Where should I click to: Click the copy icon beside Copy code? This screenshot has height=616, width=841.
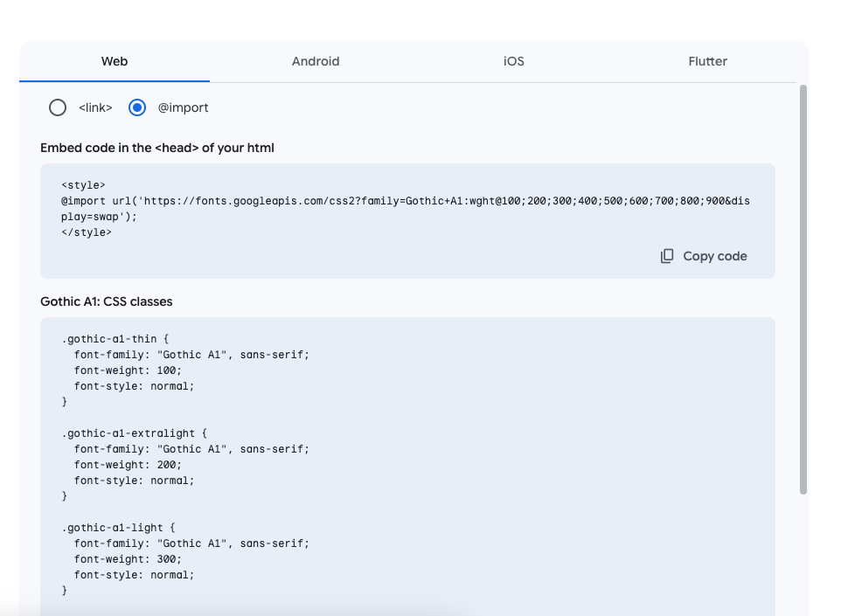(667, 256)
